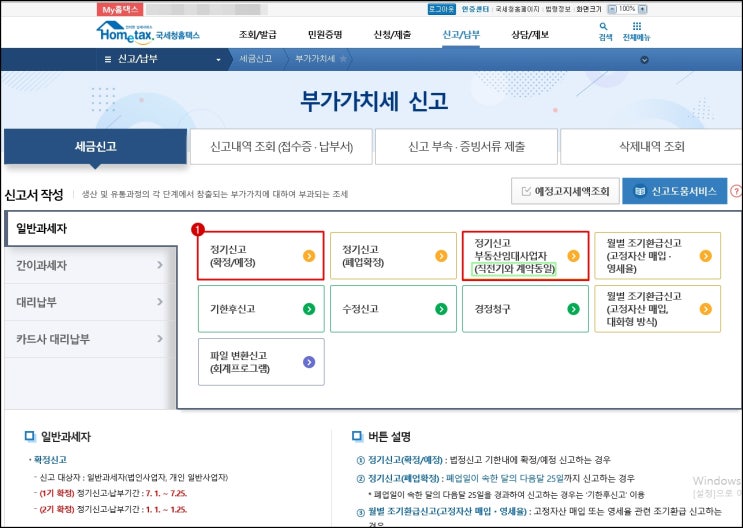Open the 법령정보 link
The height and width of the screenshot is (528, 743).
[558, 9]
